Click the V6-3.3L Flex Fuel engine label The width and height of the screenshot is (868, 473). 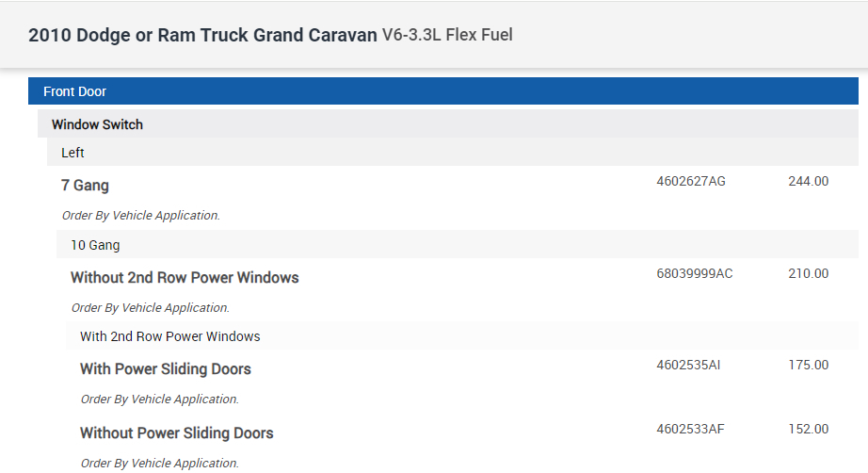tap(447, 36)
